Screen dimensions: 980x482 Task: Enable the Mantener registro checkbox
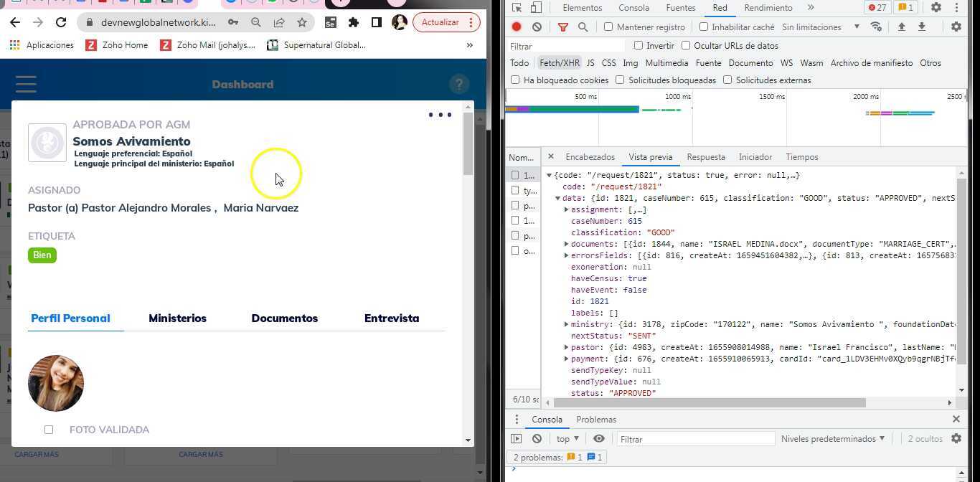[x=608, y=27]
